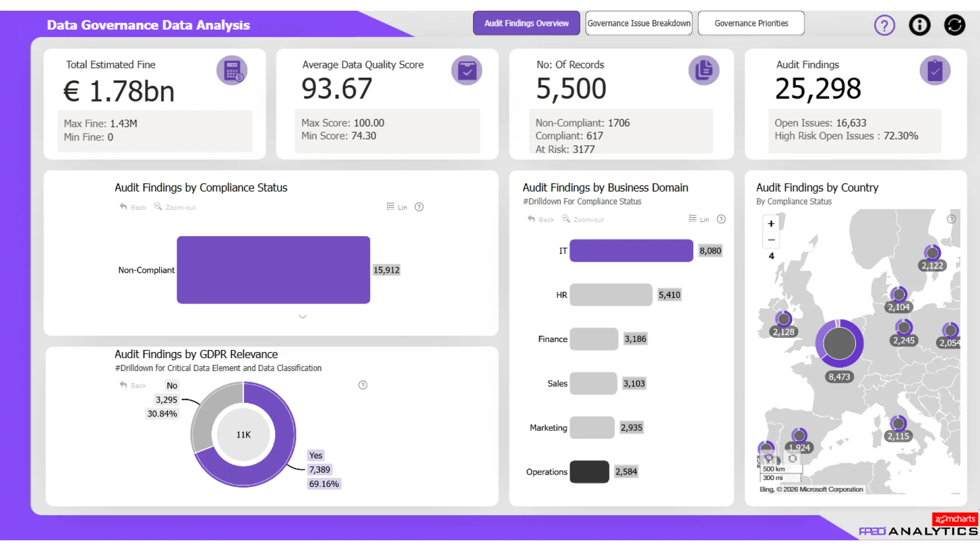Drill into the IT business domain bar

click(631, 251)
